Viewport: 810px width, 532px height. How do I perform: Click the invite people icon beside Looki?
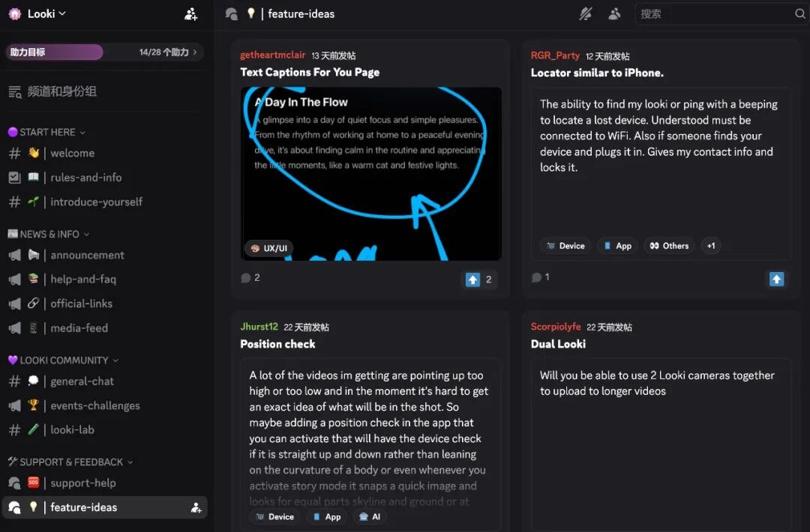click(191, 13)
